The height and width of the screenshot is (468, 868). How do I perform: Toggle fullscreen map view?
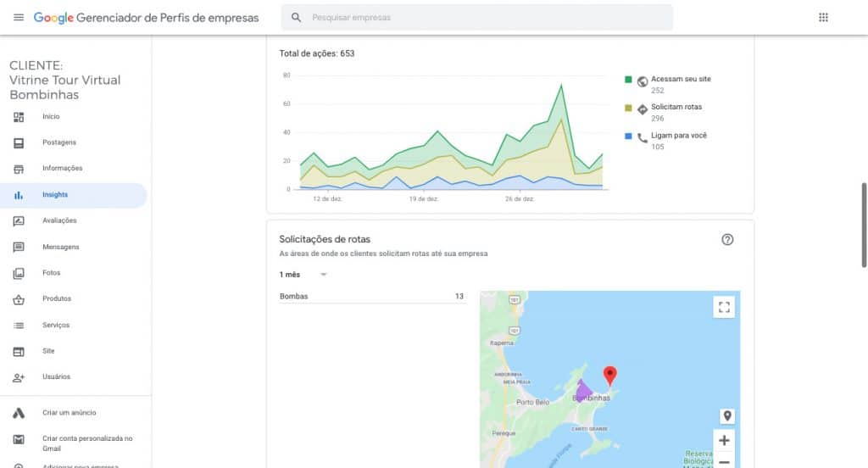click(x=724, y=307)
